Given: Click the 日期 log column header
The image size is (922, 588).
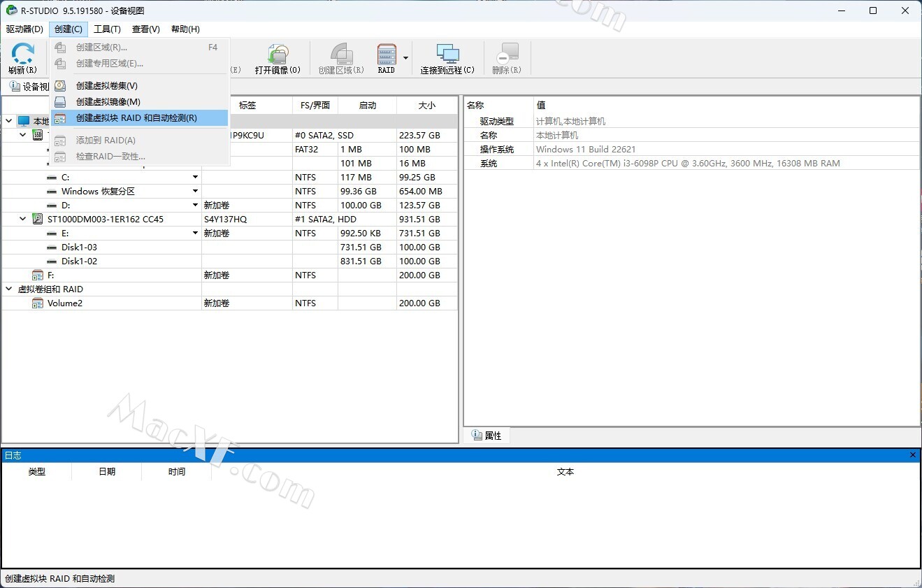Looking at the screenshot, I should [x=107, y=472].
